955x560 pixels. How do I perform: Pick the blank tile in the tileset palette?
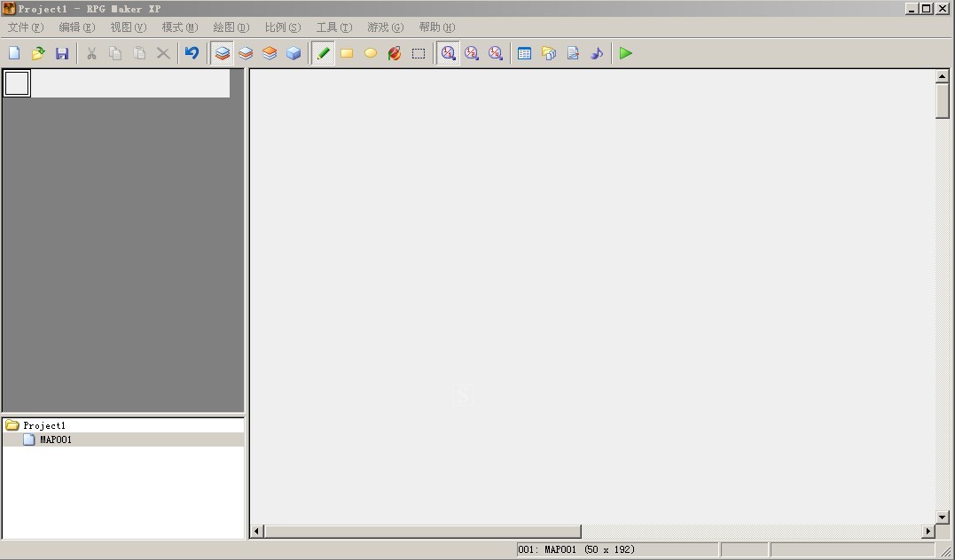17,83
